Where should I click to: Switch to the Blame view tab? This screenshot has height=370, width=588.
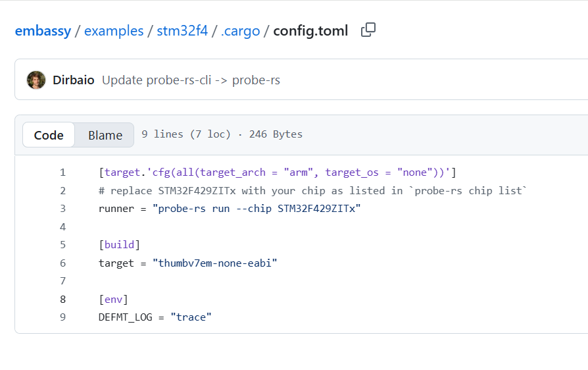pyautogui.click(x=105, y=135)
